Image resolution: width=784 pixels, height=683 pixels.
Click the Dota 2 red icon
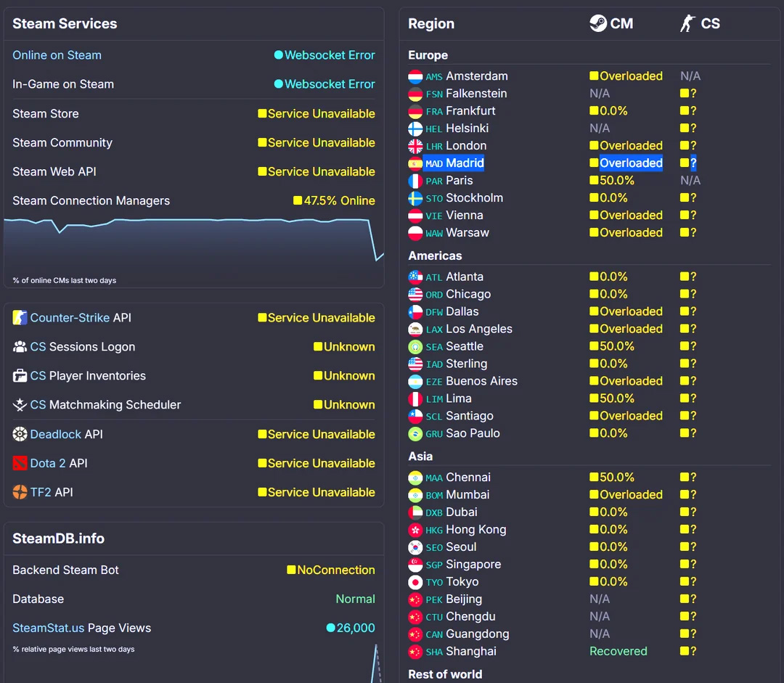point(20,463)
